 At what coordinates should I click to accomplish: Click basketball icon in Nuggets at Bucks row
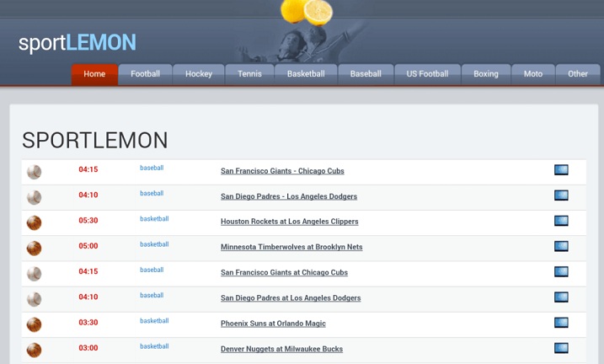click(x=34, y=351)
